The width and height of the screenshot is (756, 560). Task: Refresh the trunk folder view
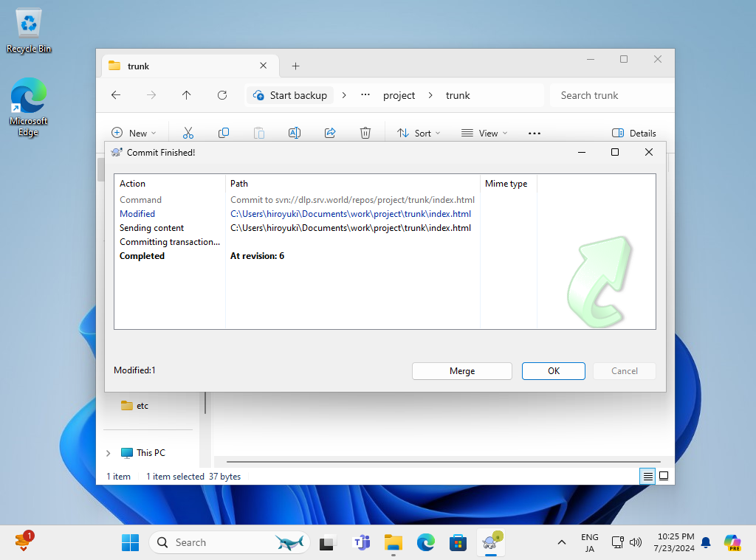pyautogui.click(x=222, y=95)
